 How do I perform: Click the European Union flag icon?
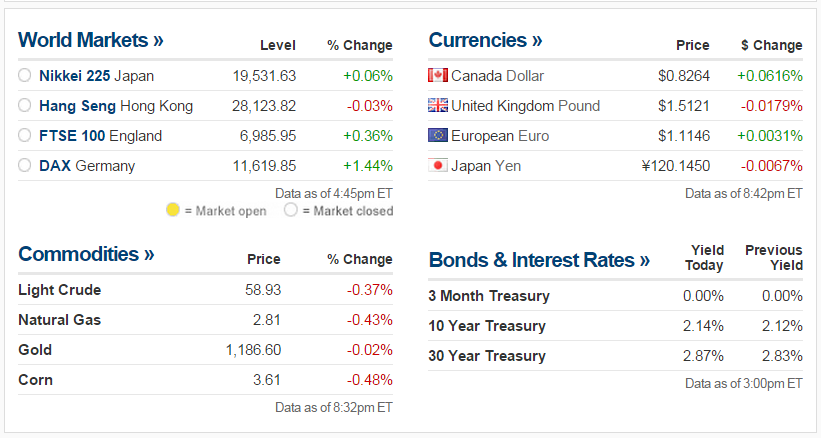(437, 136)
